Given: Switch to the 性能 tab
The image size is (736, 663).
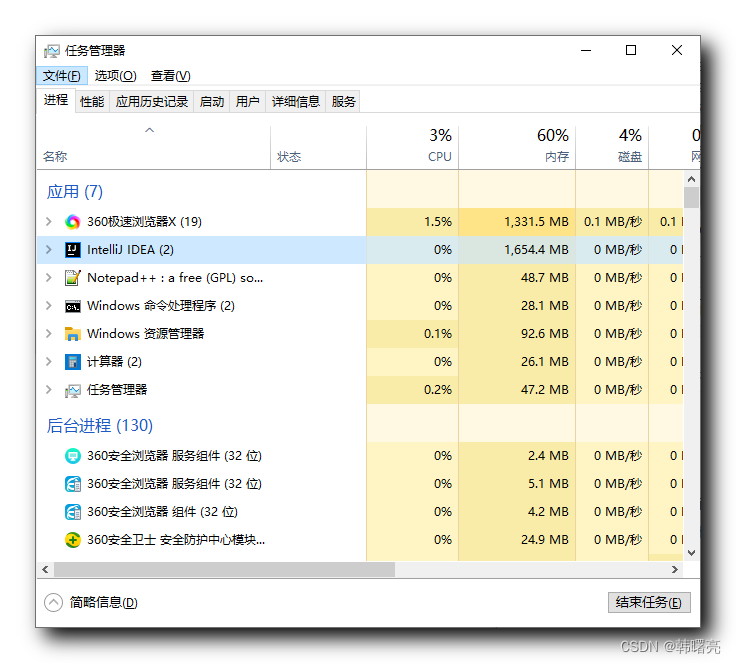Looking at the screenshot, I should tap(92, 101).
